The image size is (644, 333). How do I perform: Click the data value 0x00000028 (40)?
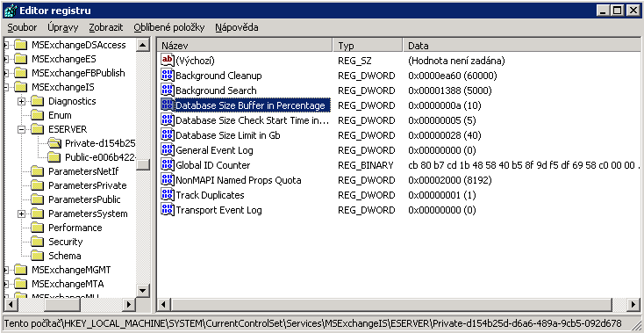tap(444, 135)
